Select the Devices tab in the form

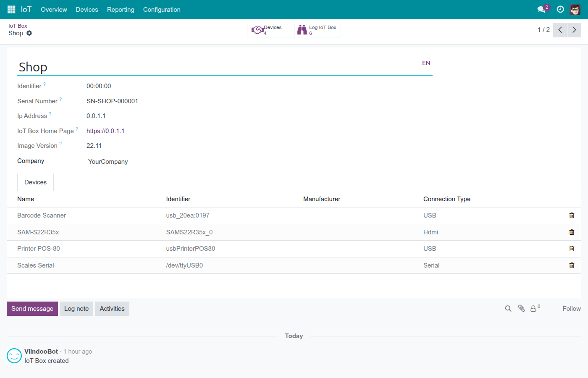pos(36,182)
